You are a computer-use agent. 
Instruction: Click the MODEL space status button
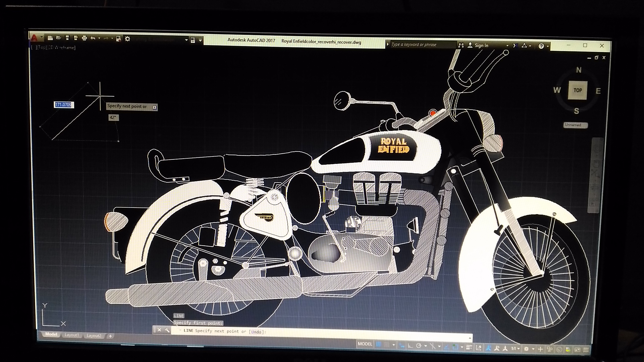(x=365, y=344)
